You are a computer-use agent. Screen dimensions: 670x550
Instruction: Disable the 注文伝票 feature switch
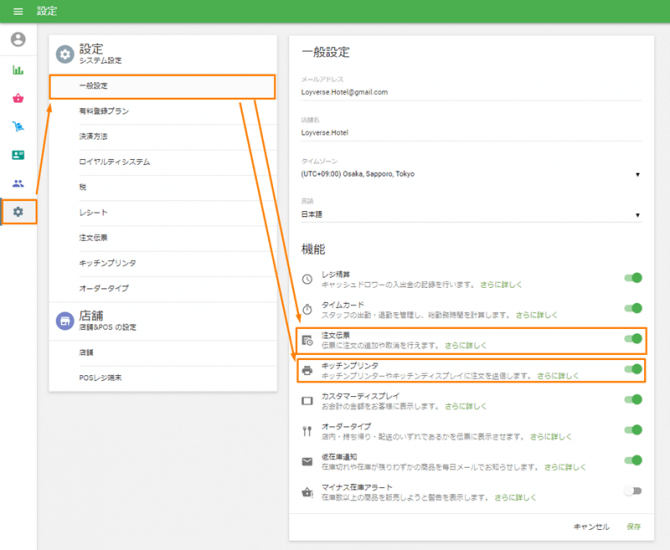pos(632,338)
